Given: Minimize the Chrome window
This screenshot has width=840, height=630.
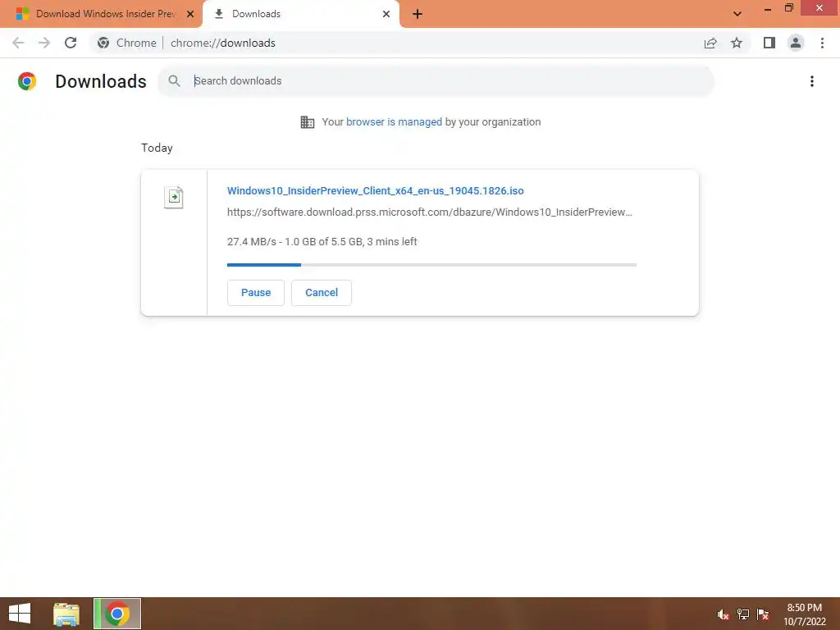Looking at the screenshot, I should click(768, 9).
